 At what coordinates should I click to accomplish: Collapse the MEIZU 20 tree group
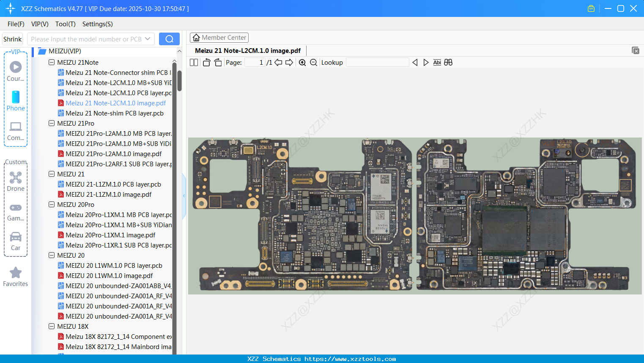[52, 255]
